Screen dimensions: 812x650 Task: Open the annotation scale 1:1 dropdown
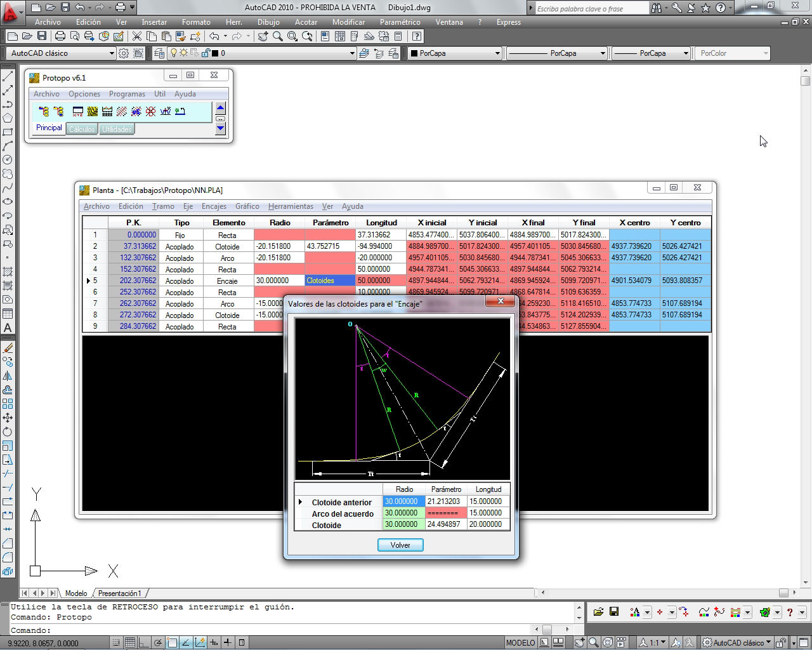pos(652,642)
